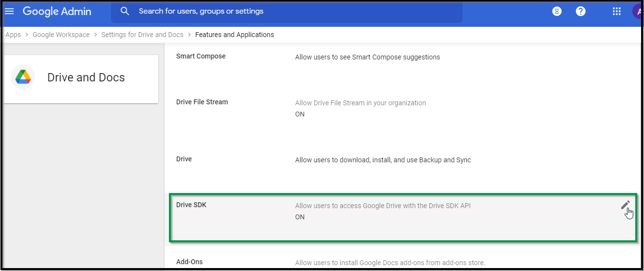Click the Google Admin logo text
Image resolution: width=644 pixels, height=271 pixels.
click(57, 11)
